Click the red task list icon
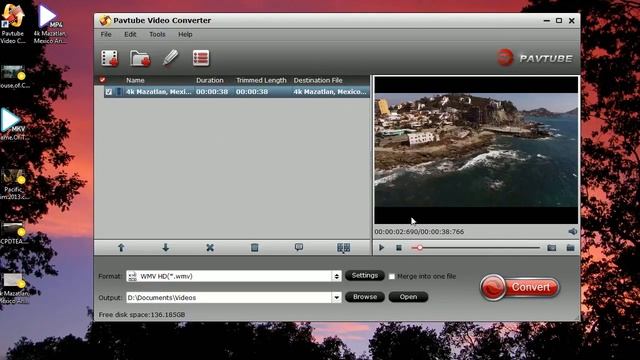 pyautogui.click(x=200, y=58)
